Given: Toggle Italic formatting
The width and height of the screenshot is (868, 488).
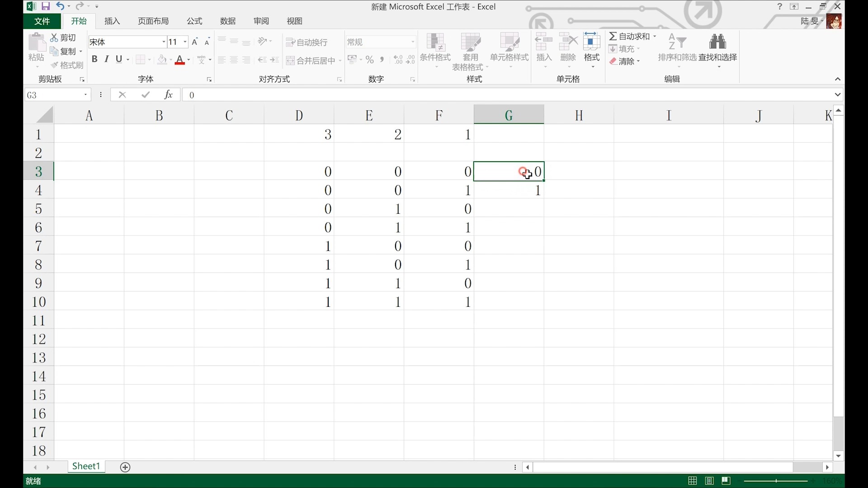Looking at the screenshot, I should click(107, 59).
